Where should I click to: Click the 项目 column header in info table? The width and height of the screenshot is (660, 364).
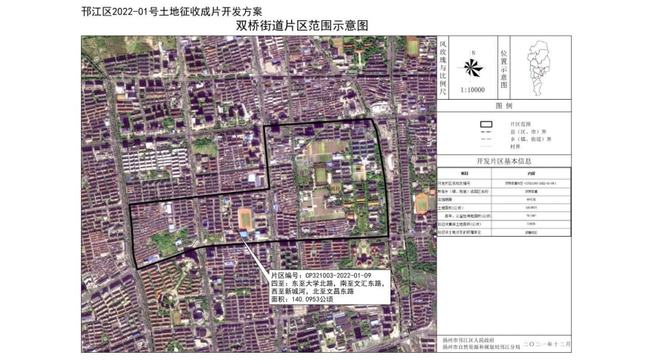tap(464, 173)
